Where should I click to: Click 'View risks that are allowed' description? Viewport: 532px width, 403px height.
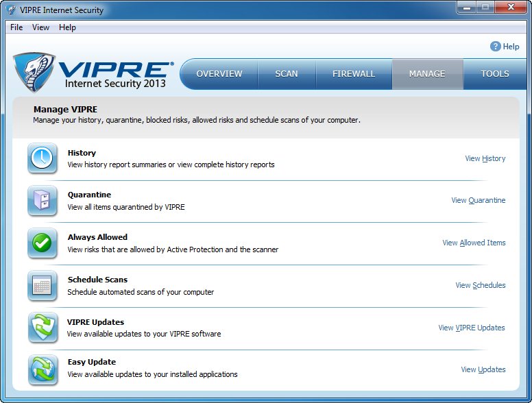[173, 249]
